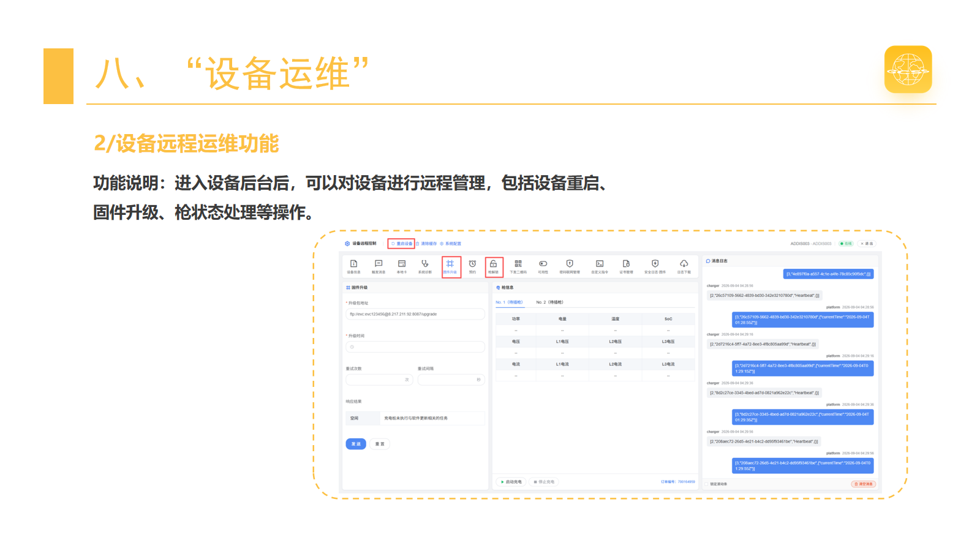Click the platform reply containing 1:29:55Z
The image size is (980, 551).
(x=803, y=466)
